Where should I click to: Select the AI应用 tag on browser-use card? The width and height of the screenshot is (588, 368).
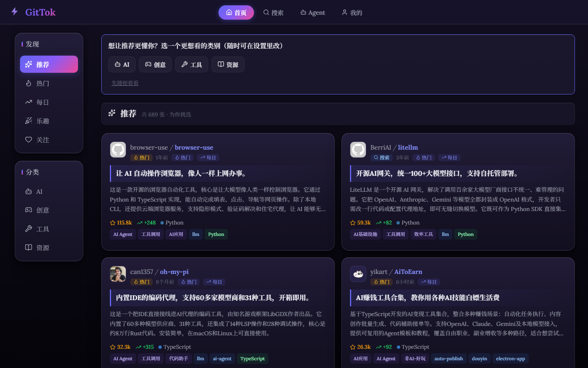tap(176, 234)
